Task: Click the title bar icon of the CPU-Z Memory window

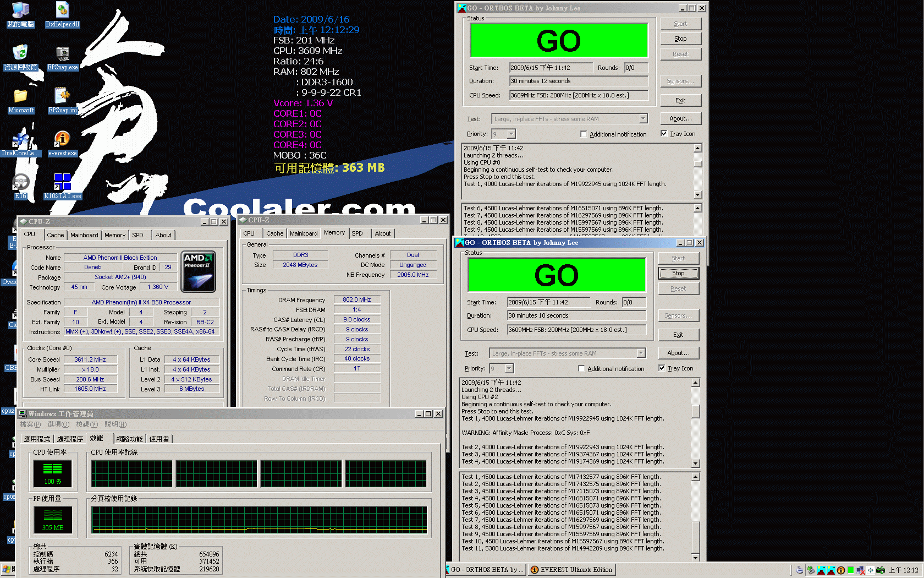Action: click(x=243, y=220)
